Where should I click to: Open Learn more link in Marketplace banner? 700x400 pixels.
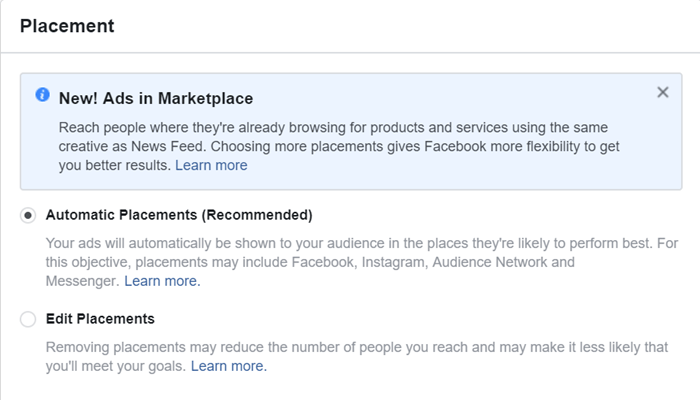pyautogui.click(x=211, y=165)
